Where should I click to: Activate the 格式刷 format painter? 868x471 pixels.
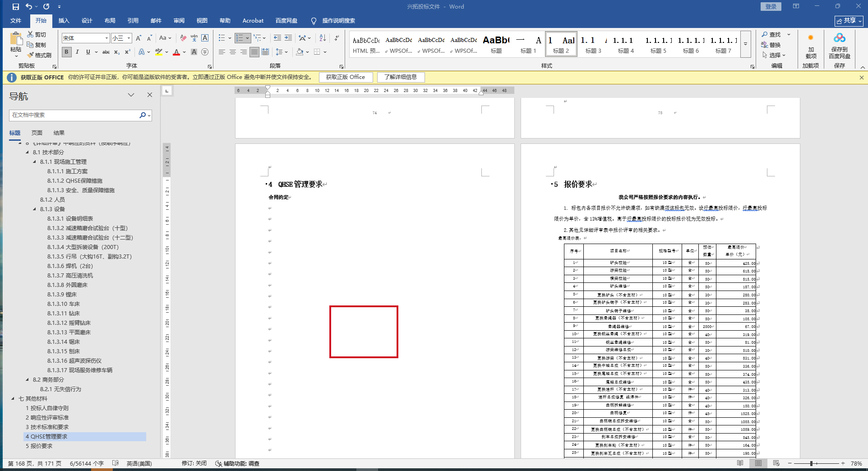[39, 55]
